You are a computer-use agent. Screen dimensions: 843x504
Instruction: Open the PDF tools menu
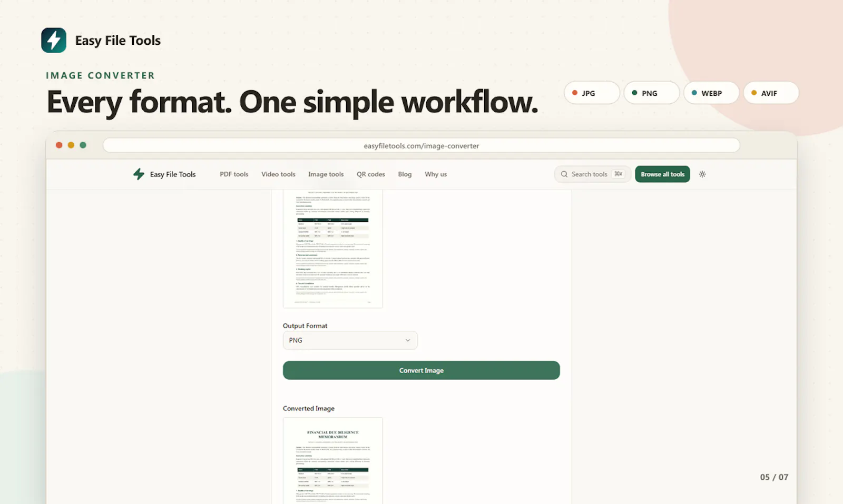[x=234, y=174]
